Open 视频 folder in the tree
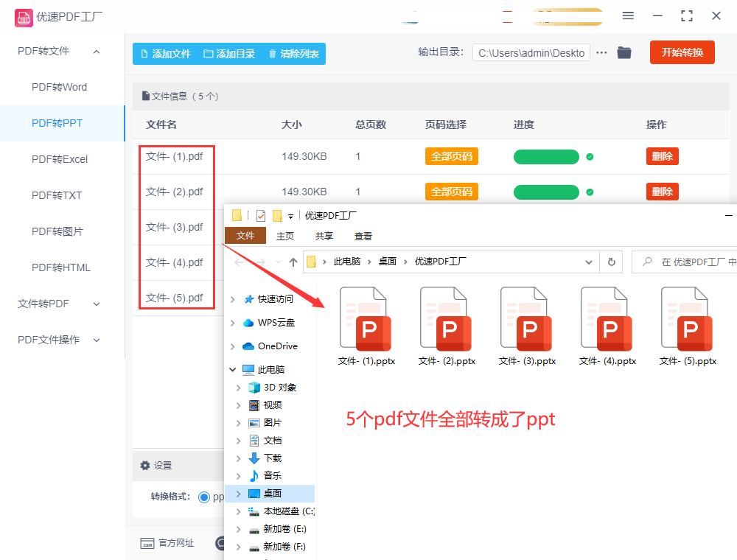 pyautogui.click(x=272, y=405)
